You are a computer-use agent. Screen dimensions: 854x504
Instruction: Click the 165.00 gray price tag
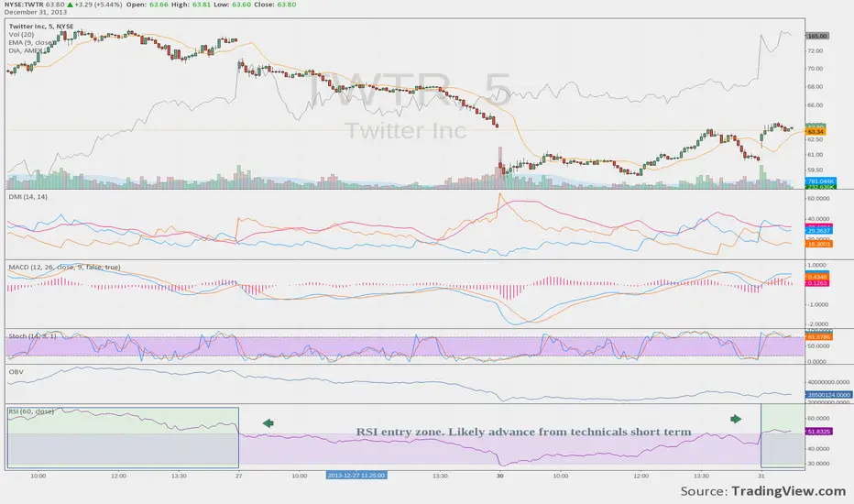coord(817,36)
